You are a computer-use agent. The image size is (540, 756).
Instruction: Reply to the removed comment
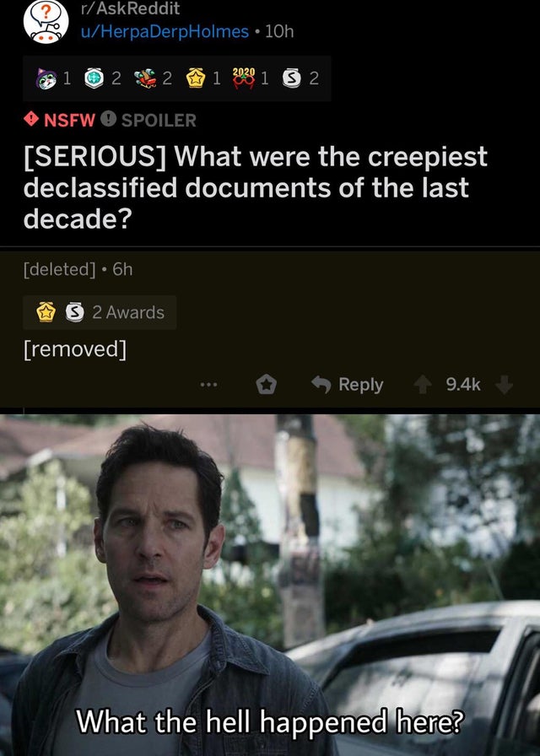347,385
